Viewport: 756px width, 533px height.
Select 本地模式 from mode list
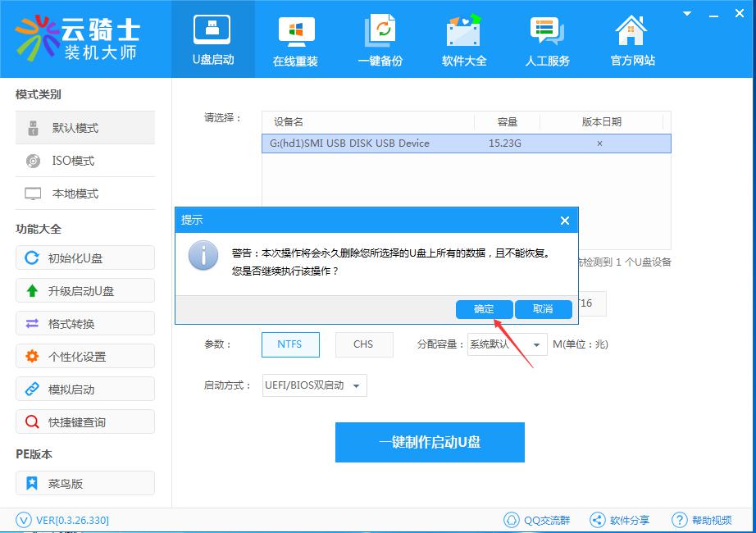click(84, 194)
